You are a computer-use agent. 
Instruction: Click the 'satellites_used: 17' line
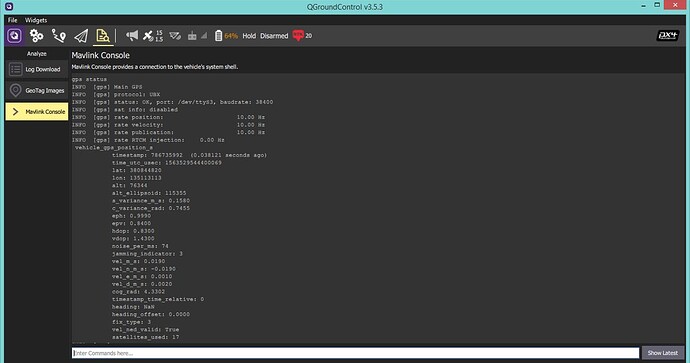pos(145,337)
